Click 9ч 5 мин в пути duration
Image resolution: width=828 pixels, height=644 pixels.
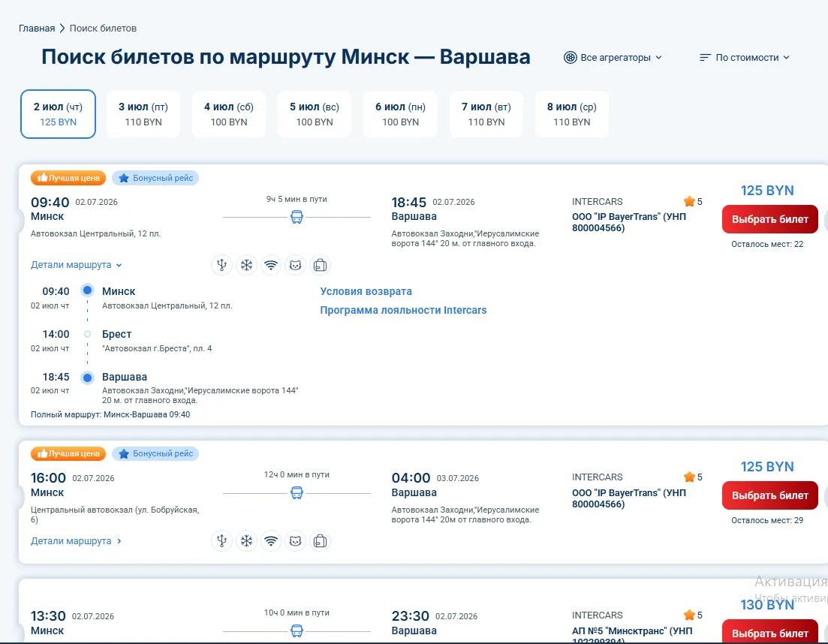click(x=297, y=199)
